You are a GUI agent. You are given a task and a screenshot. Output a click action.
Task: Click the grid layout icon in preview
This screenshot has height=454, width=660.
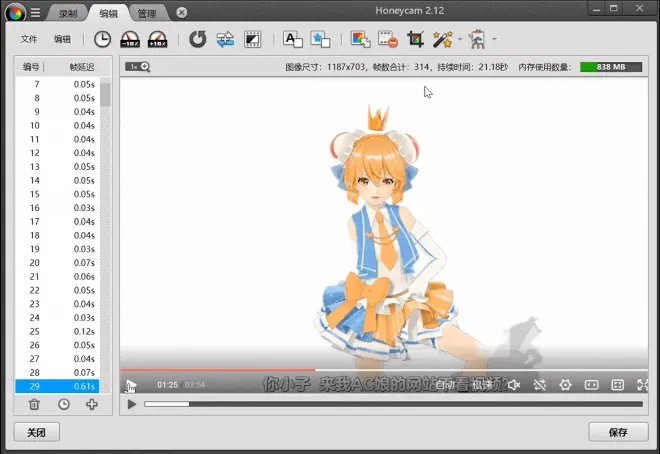(617, 385)
